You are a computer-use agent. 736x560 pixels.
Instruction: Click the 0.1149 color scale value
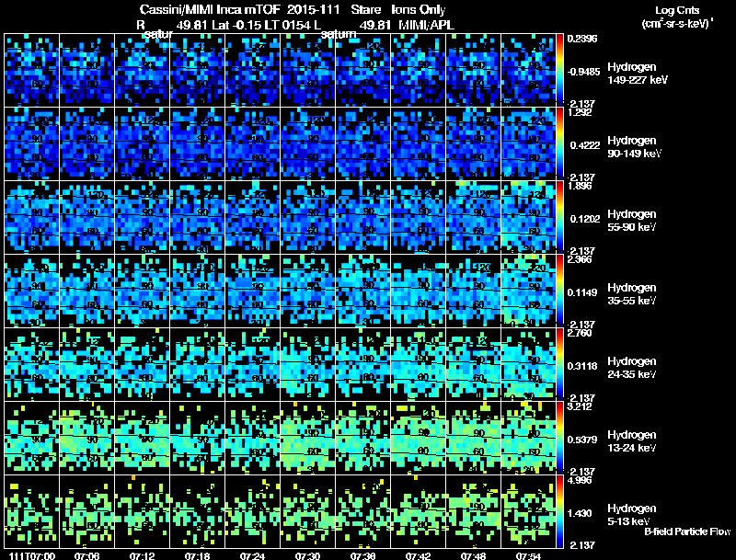pyautogui.click(x=582, y=292)
